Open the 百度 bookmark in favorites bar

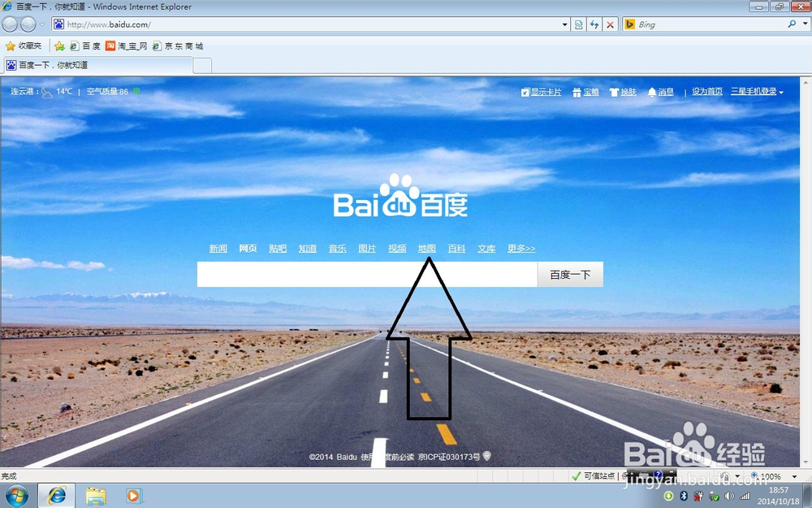(85, 46)
